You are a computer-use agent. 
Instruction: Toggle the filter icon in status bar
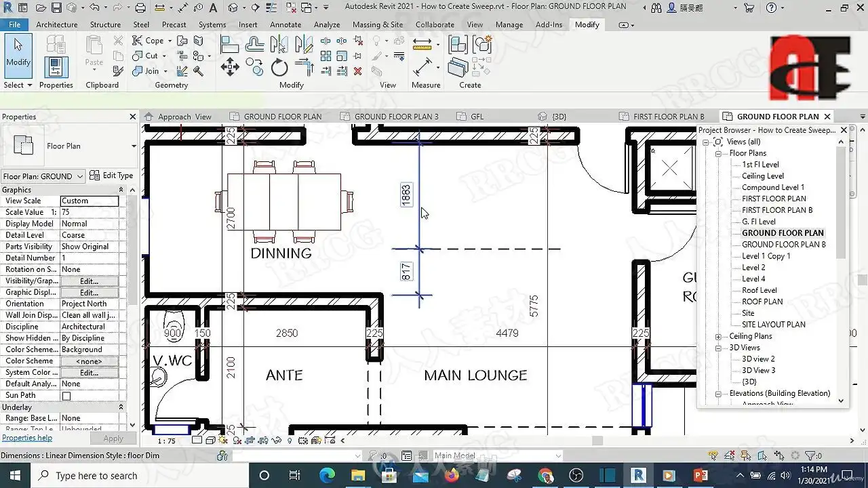810,455
